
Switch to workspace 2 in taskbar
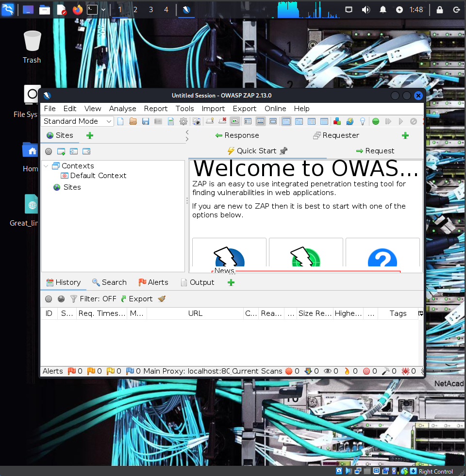click(135, 10)
